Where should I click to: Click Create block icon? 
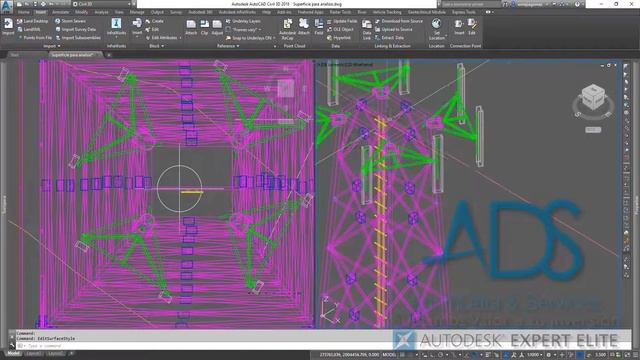pos(154,21)
